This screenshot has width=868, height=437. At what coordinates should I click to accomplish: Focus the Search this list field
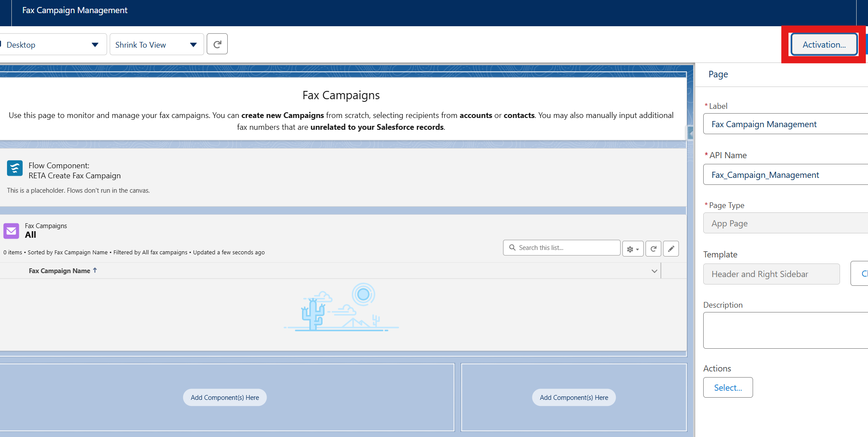pyautogui.click(x=566, y=248)
